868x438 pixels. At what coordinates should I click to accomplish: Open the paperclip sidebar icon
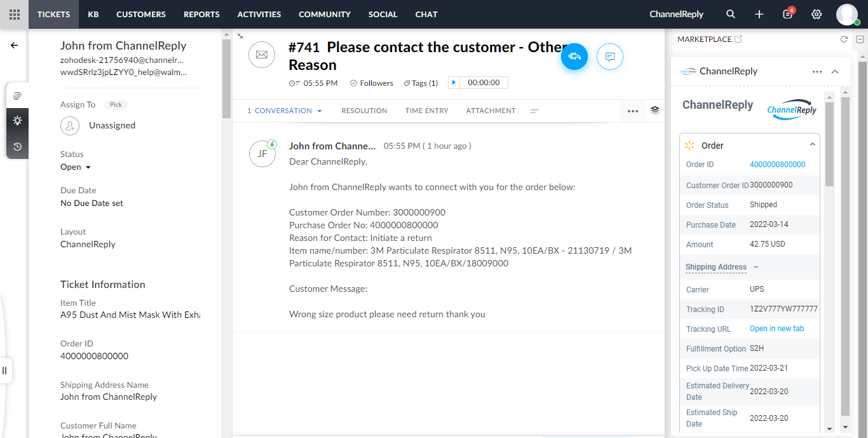coord(17,95)
